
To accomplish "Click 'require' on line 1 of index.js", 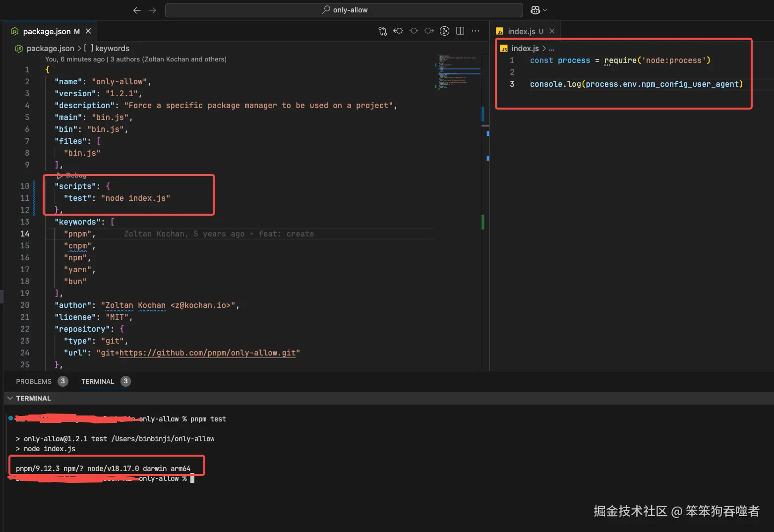I will pos(620,60).
